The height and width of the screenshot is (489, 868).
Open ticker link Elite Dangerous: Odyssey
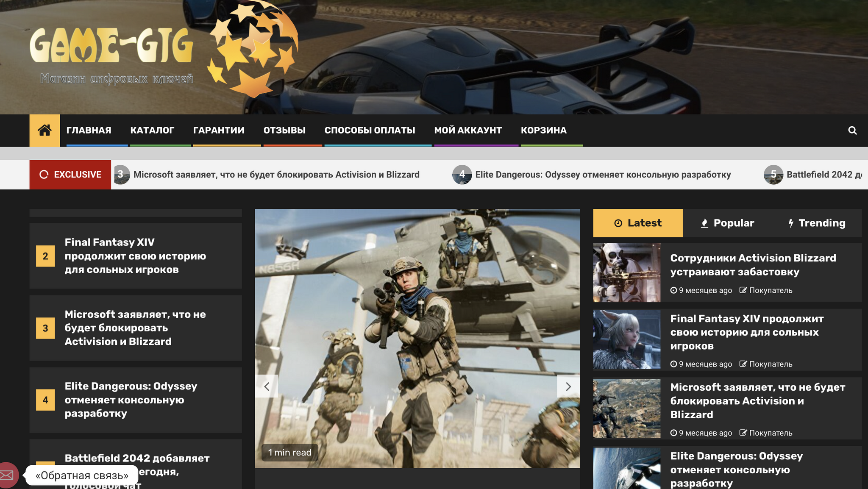click(603, 175)
